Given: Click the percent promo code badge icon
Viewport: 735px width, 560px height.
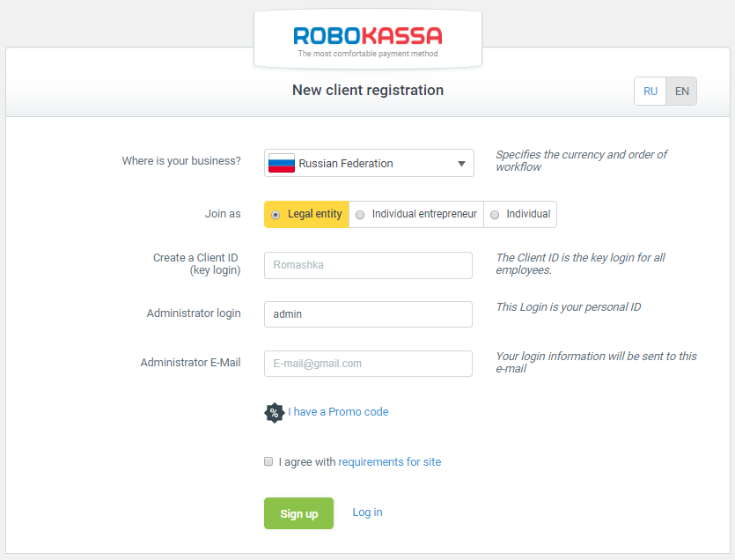Looking at the screenshot, I should pos(275,412).
